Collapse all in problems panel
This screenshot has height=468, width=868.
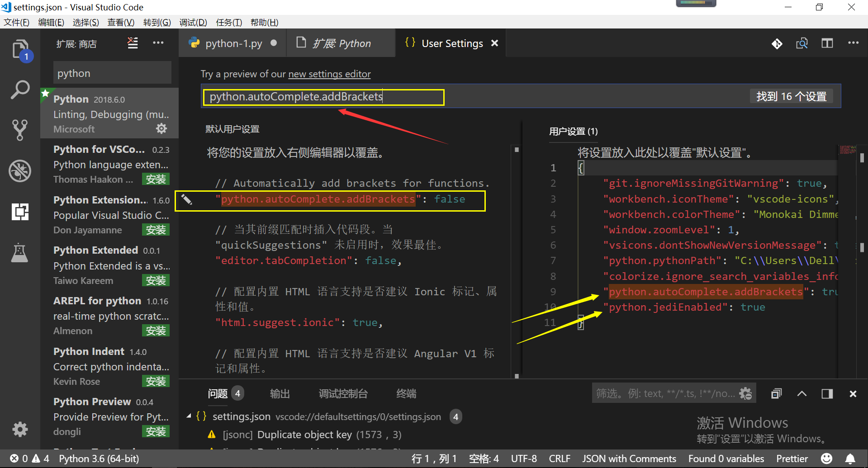776,393
